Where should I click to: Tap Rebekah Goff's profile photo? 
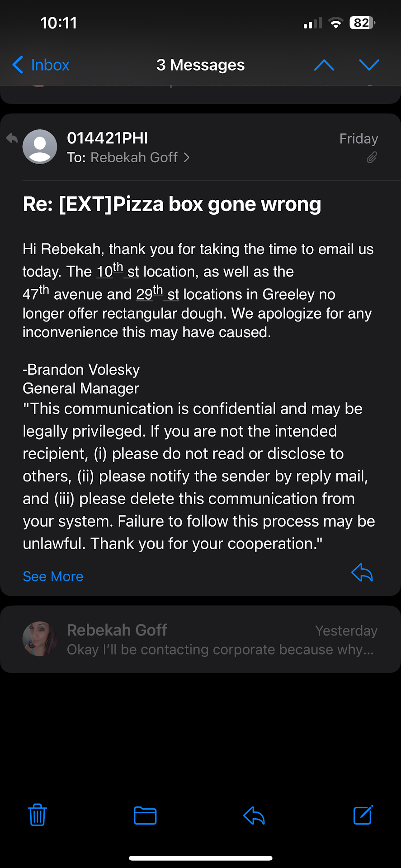(x=40, y=639)
